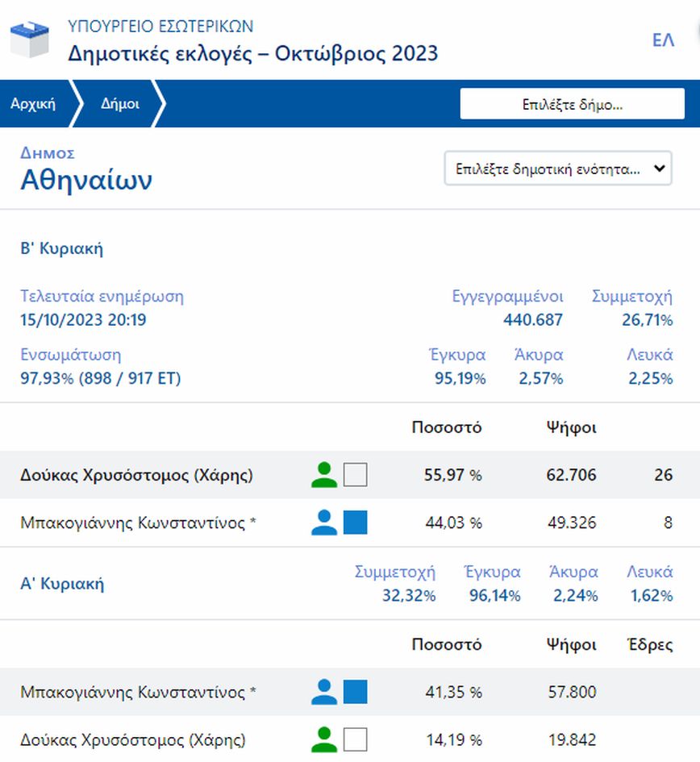This screenshot has height=762, width=700.
Task: Click the 'Δημοτικές εκλογές – Οκτώβριος 2023' title
Action: (x=253, y=54)
